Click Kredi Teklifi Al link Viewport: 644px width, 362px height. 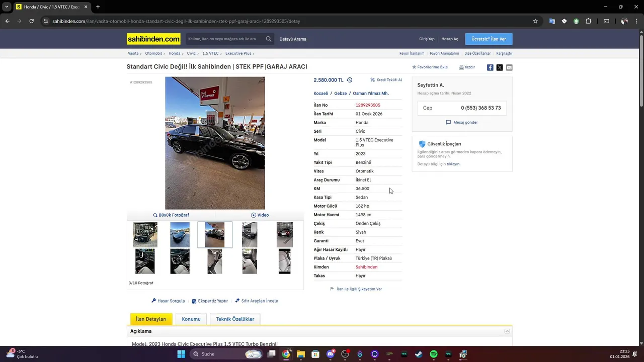point(386,80)
